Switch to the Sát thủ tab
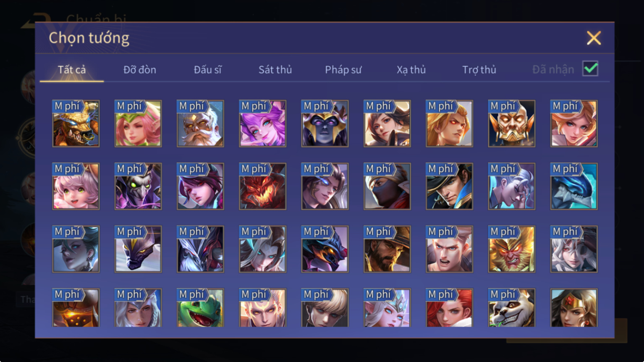This screenshot has height=362, width=644. tap(275, 70)
